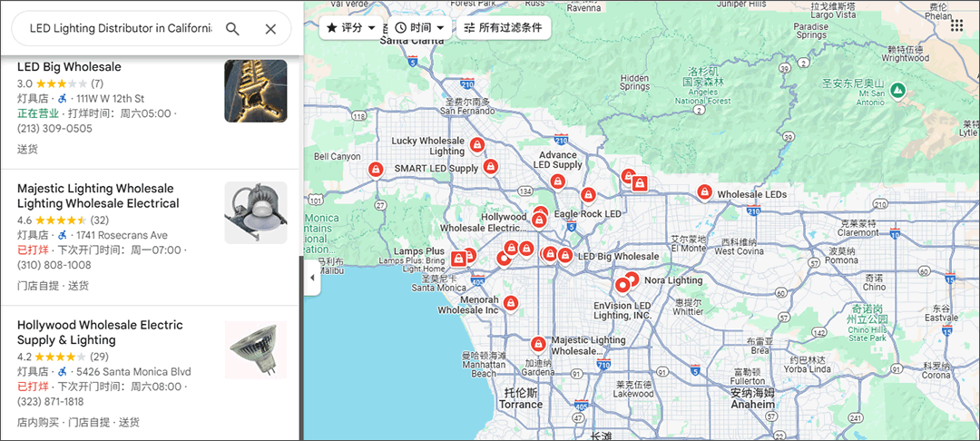
Task: Click the Mt San Antonio mountain marker
Action: tap(898, 91)
